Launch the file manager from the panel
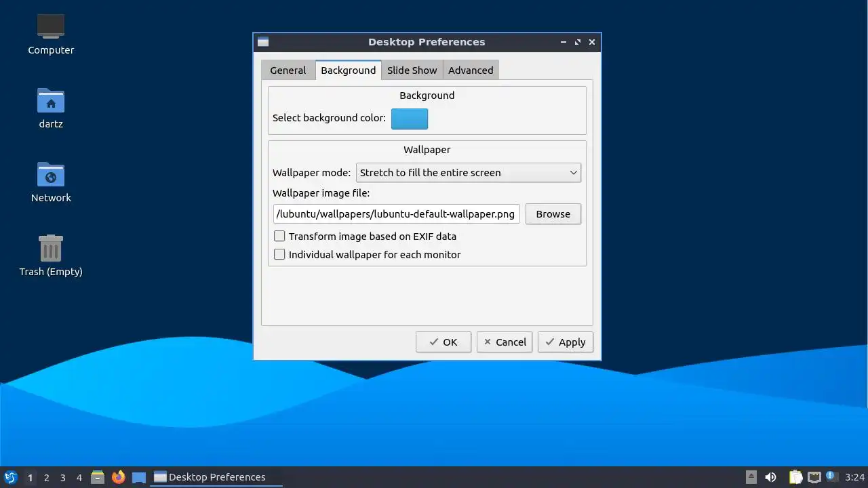 point(98,477)
